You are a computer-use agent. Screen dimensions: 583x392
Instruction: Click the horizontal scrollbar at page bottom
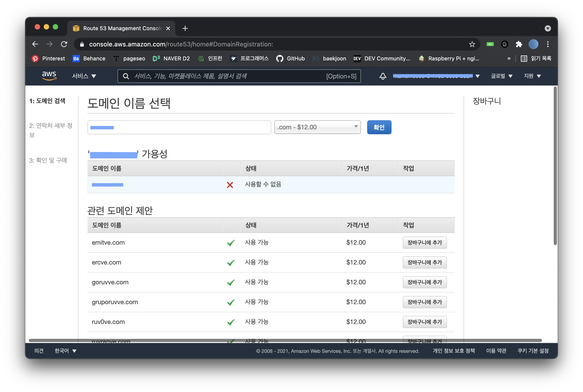[x=285, y=340]
